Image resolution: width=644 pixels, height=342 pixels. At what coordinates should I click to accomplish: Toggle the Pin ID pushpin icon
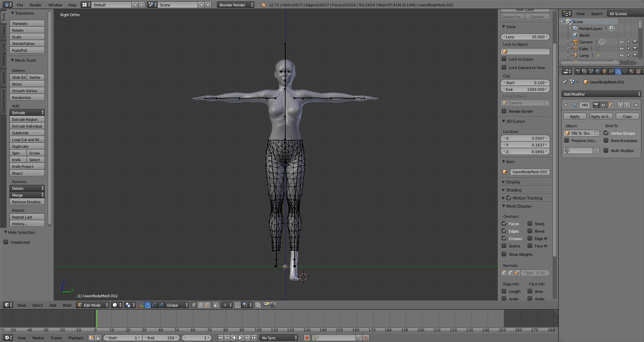pos(565,82)
